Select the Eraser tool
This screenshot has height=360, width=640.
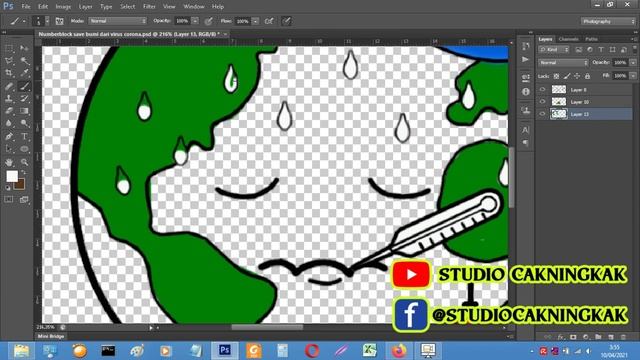[9, 111]
